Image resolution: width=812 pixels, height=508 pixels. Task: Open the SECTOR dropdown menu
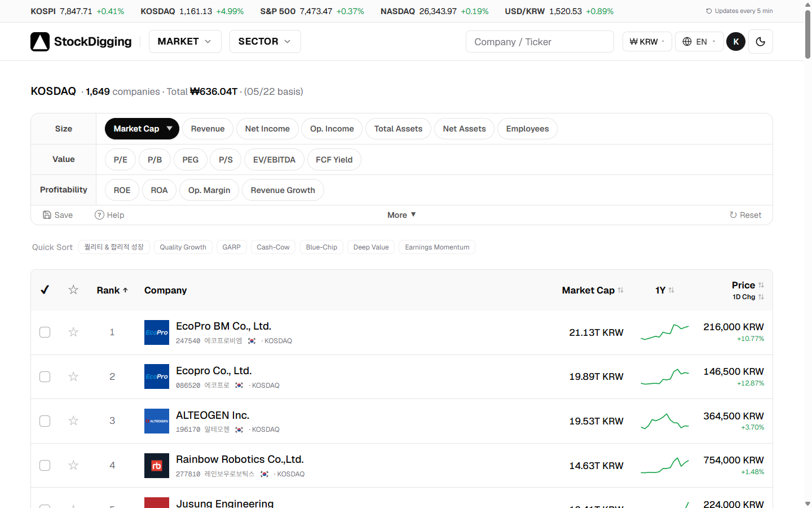pos(265,42)
